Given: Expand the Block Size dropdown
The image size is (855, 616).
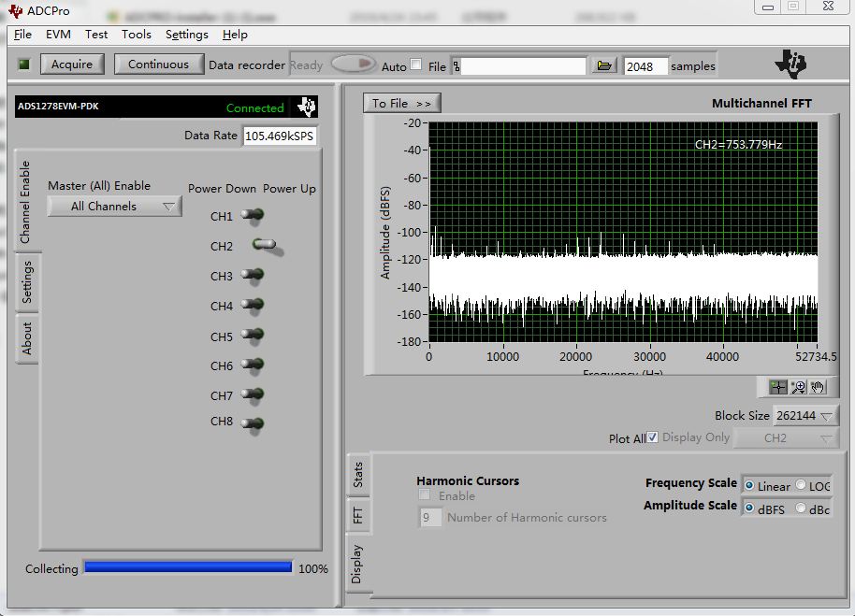Looking at the screenshot, I should click(x=804, y=416).
